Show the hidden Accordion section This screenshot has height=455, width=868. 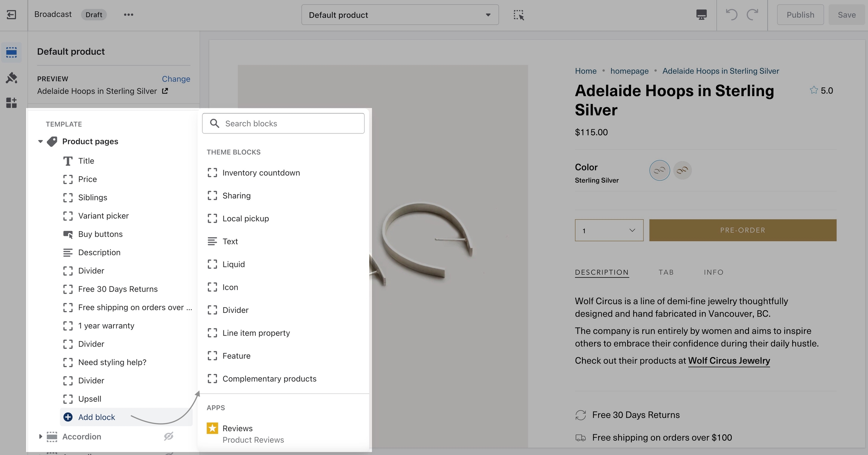(x=168, y=436)
